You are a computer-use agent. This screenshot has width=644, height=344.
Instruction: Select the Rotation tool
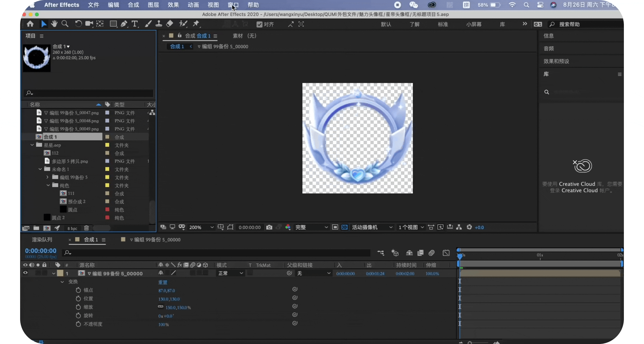(x=78, y=24)
